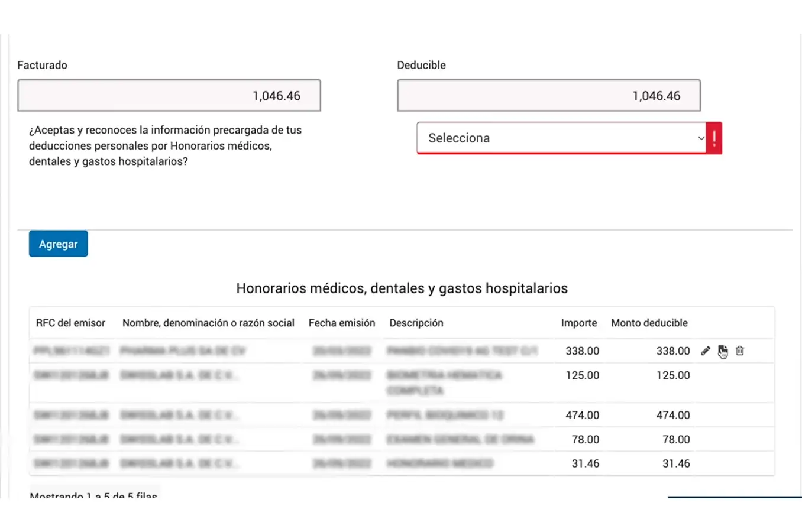802x532 pixels.
Task: Select the EXAMEN GENERAL DE ORINA row
Action: 355,439
